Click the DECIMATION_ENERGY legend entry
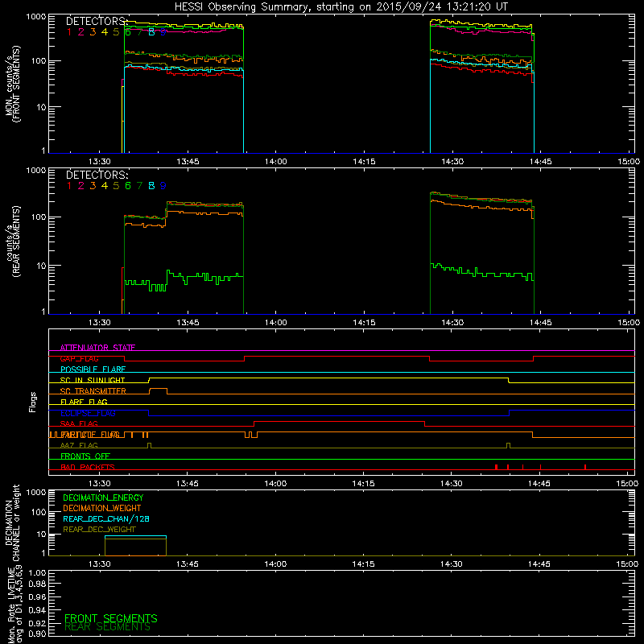The width and height of the screenshot is (644, 644). pos(103,497)
